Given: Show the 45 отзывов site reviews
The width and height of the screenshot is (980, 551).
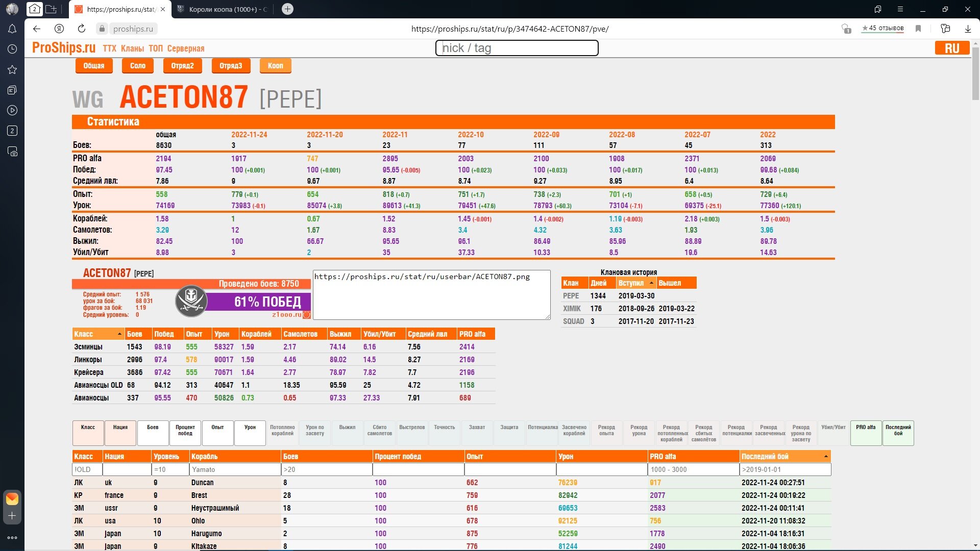Looking at the screenshot, I should click(883, 29).
